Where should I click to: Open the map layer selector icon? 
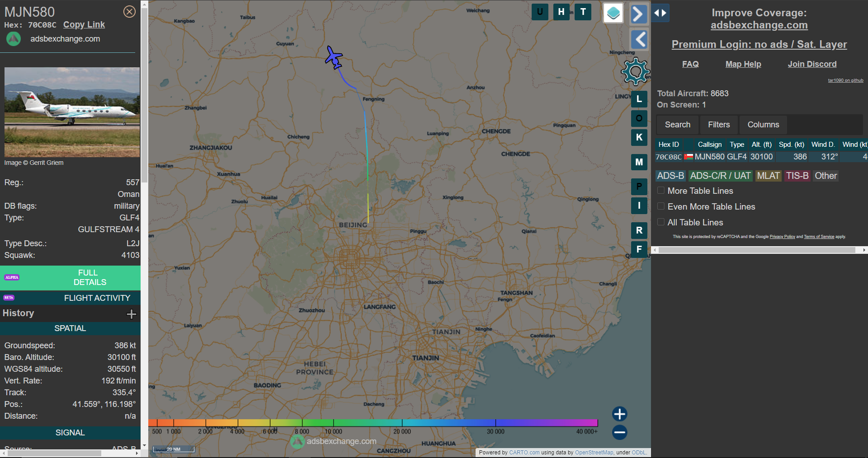point(613,13)
